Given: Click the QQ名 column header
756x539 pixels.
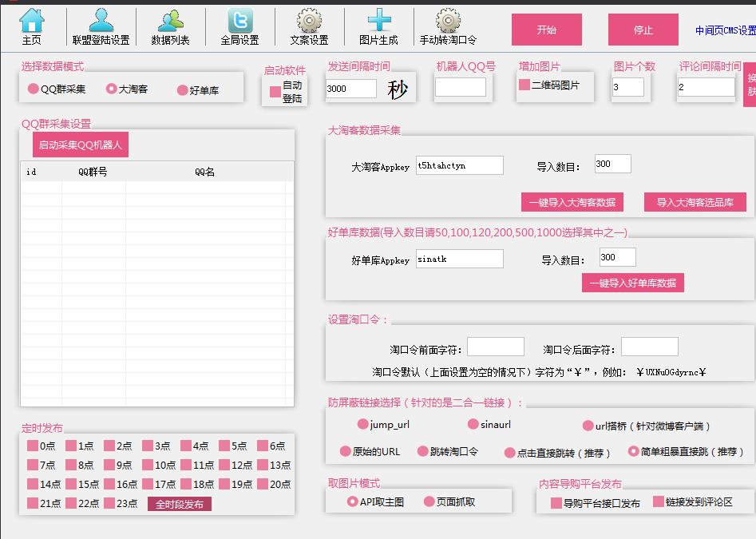Looking at the screenshot, I should [x=205, y=172].
